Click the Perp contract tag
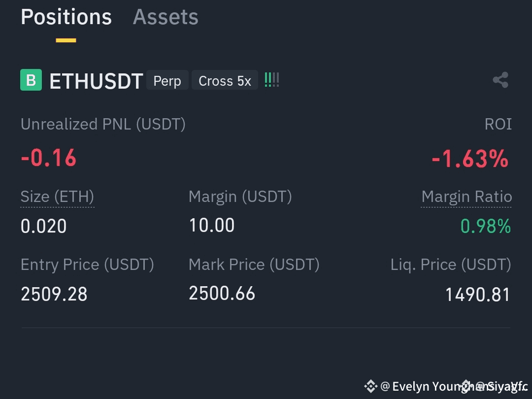 tap(167, 80)
